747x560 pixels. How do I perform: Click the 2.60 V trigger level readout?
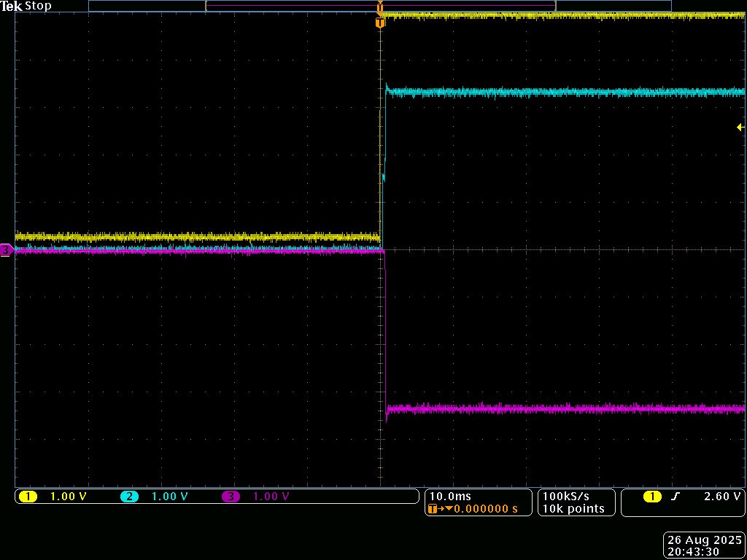click(x=722, y=496)
